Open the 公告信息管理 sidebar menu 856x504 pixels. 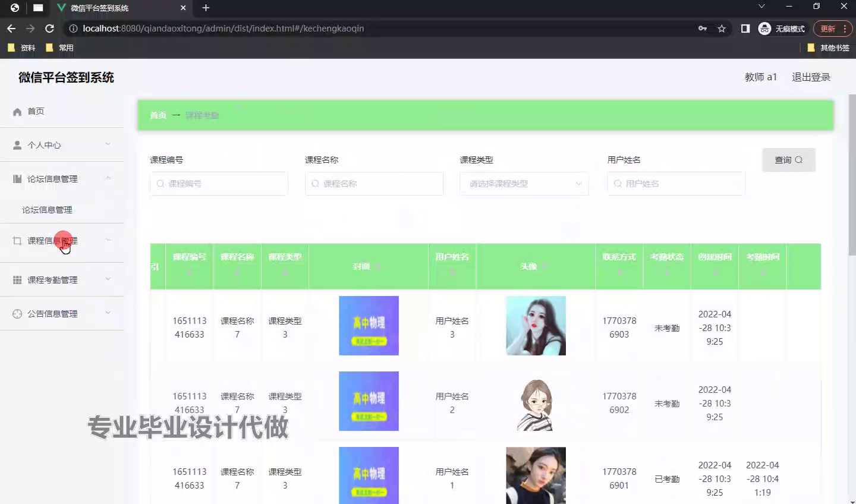pos(62,314)
